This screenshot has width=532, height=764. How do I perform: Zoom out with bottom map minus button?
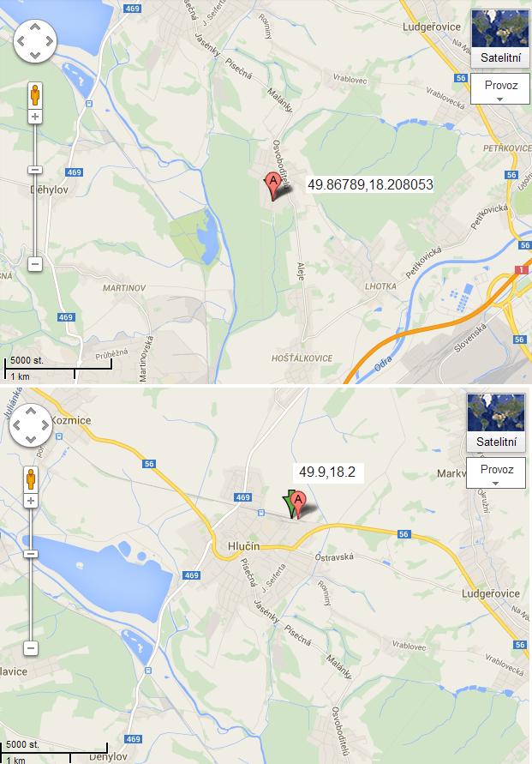[31, 648]
